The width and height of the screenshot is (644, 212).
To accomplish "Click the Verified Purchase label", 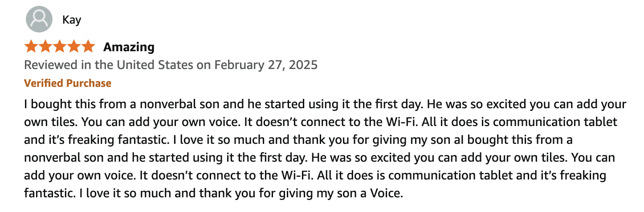I will [x=68, y=83].
